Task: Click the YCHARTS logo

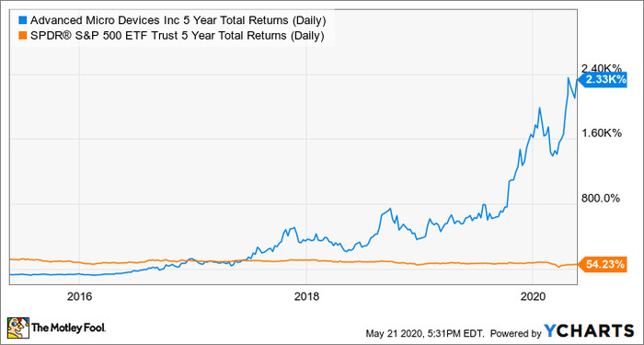Action: [591, 330]
